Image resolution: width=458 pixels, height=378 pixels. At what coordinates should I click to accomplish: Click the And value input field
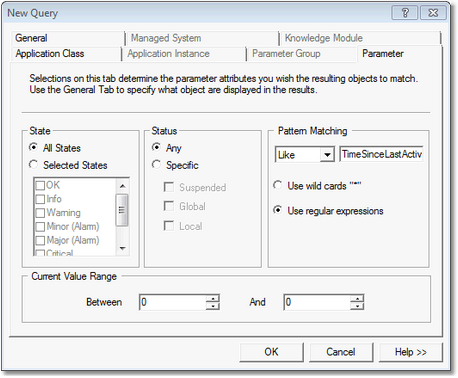point(317,302)
